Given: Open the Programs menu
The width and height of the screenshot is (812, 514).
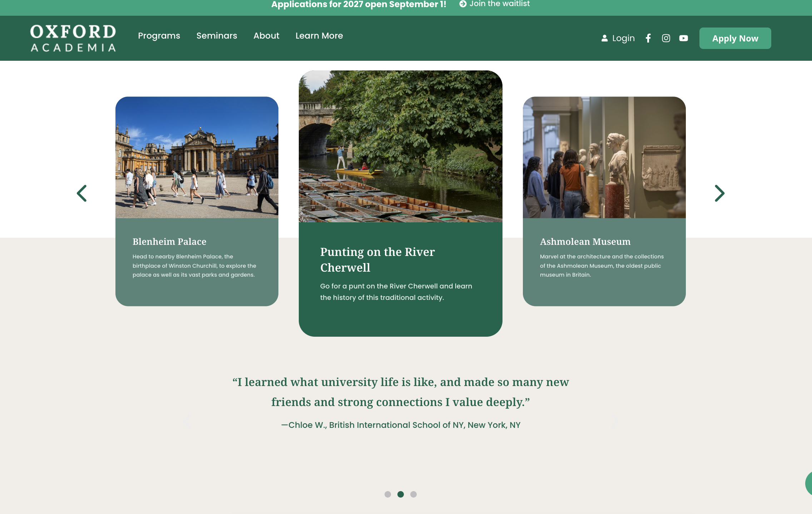Looking at the screenshot, I should (159, 36).
